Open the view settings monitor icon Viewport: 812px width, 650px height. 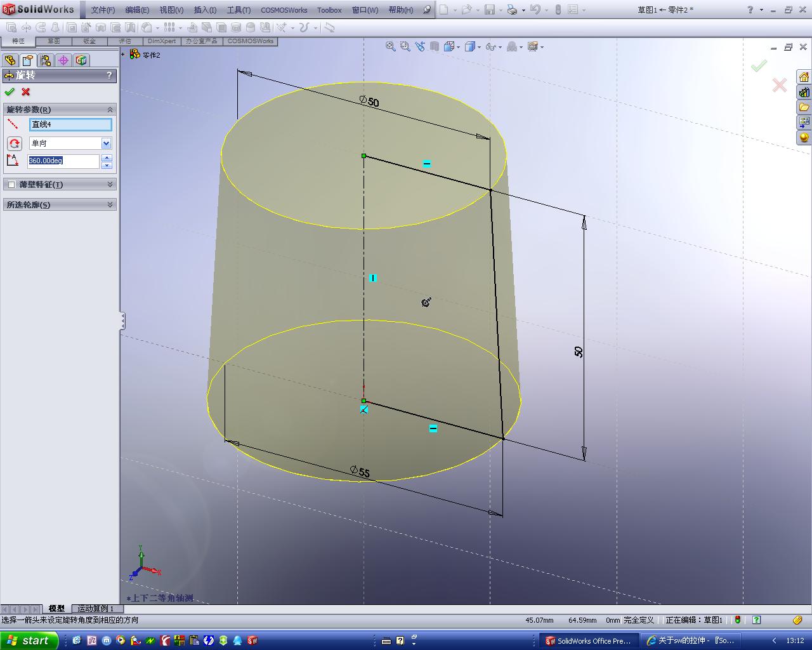[x=532, y=46]
